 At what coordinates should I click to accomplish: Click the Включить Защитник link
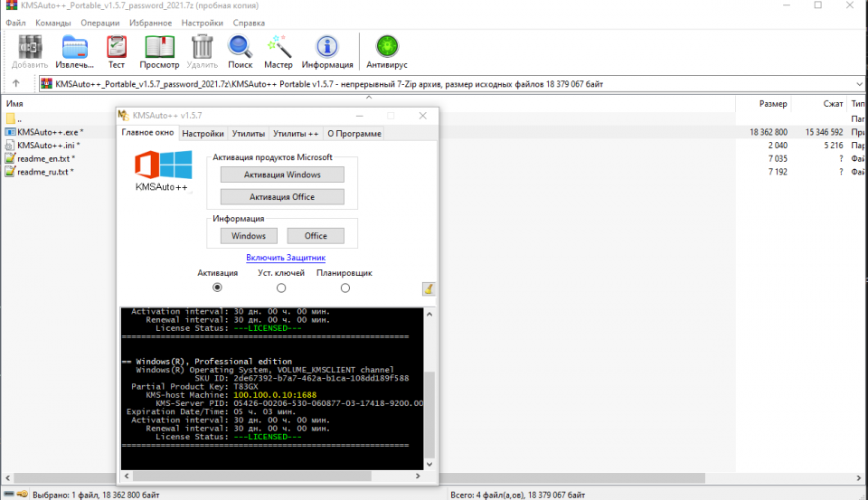(x=286, y=258)
